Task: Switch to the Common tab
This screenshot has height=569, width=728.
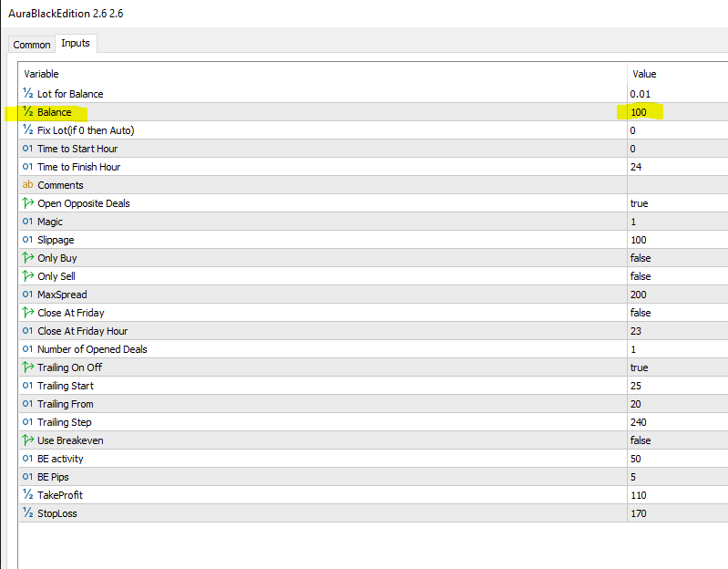Action: point(32,45)
